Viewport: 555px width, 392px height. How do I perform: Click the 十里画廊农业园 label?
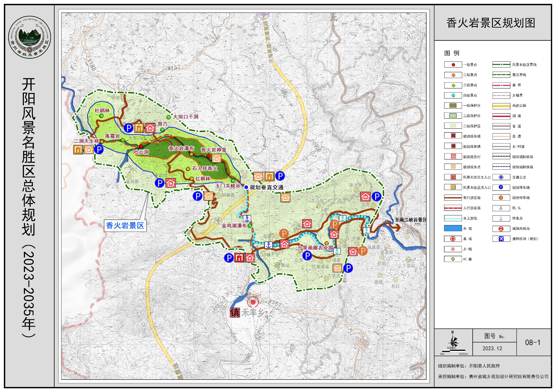pyautogui.click(x=315, y=248)
